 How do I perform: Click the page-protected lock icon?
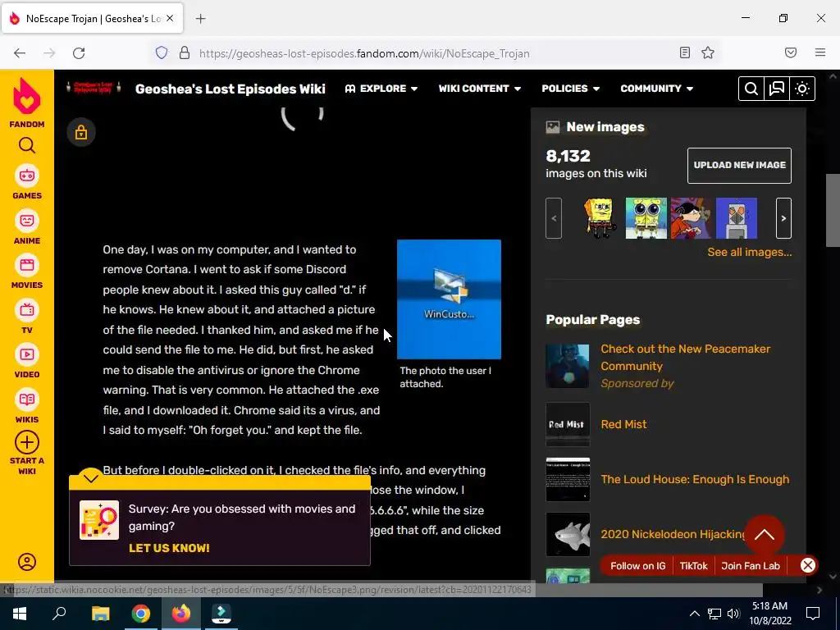(81, 132)
